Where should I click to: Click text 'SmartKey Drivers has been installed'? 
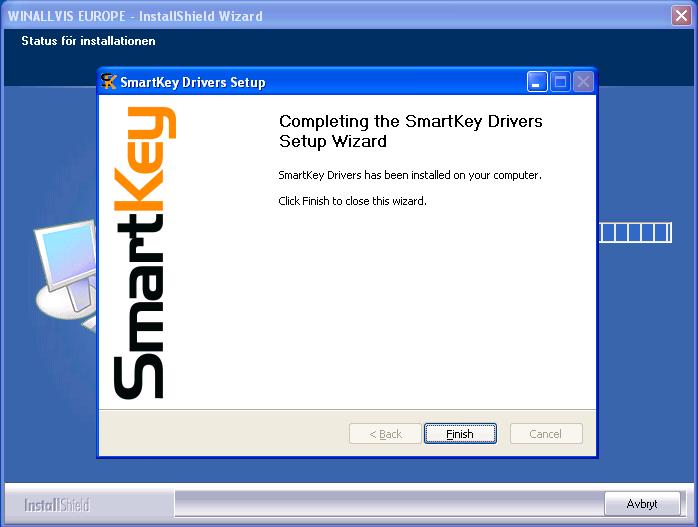click(x=410, y=175)
